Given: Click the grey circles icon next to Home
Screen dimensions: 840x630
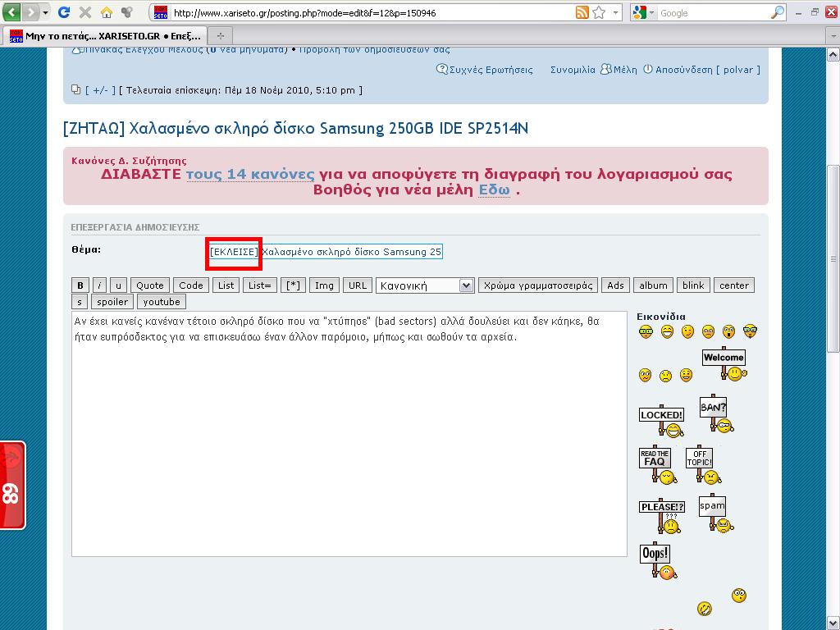Looking at the screenshot, I should tap(127, 11).
